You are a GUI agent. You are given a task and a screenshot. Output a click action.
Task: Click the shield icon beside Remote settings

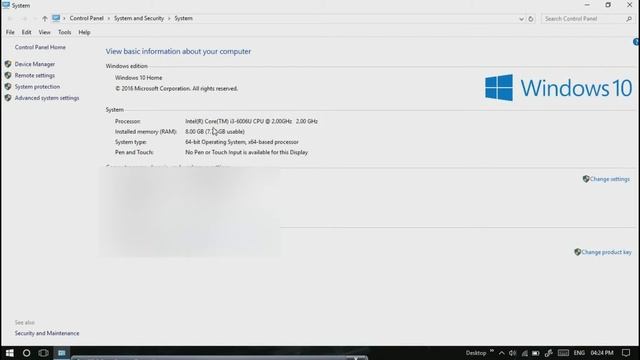[x=8, y=76]
